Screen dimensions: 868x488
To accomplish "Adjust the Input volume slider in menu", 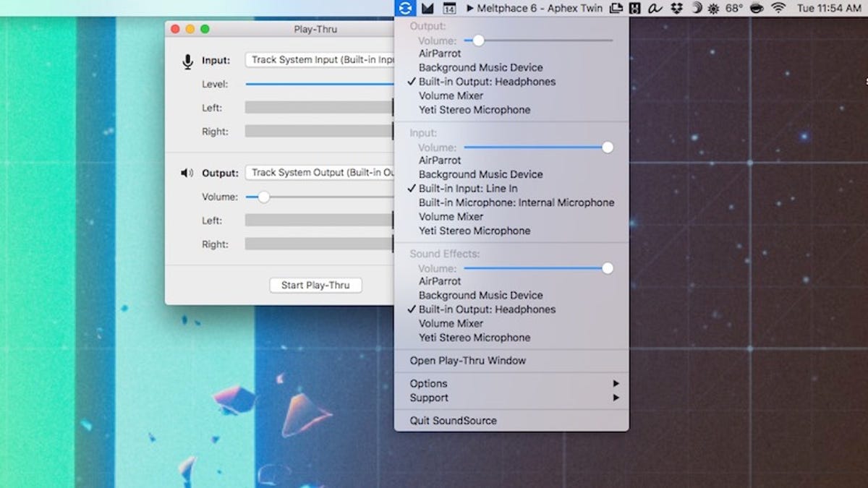I will (x=538, y=147).
